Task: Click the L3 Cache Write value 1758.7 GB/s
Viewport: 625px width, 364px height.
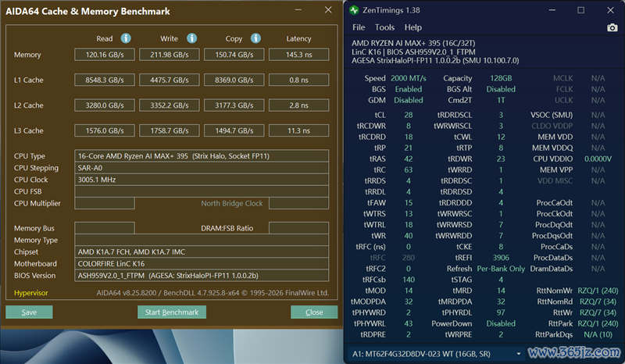Action: tap(170, 130)
